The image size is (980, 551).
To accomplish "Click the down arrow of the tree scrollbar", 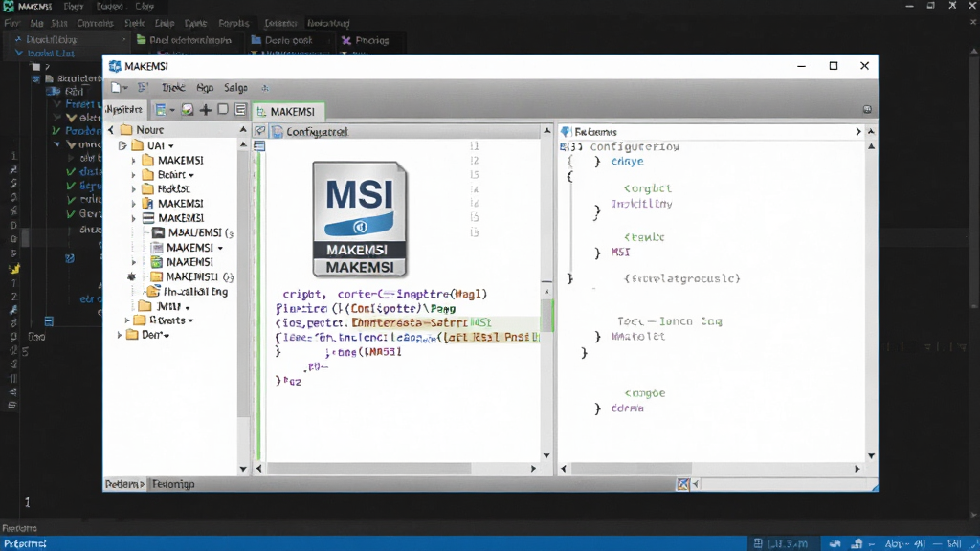I will pos(243,469).
